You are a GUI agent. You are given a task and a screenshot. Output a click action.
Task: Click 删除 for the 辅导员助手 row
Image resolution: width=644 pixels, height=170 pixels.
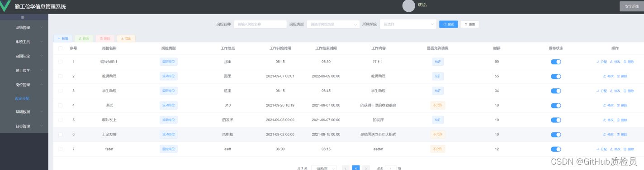coord(628,62)
